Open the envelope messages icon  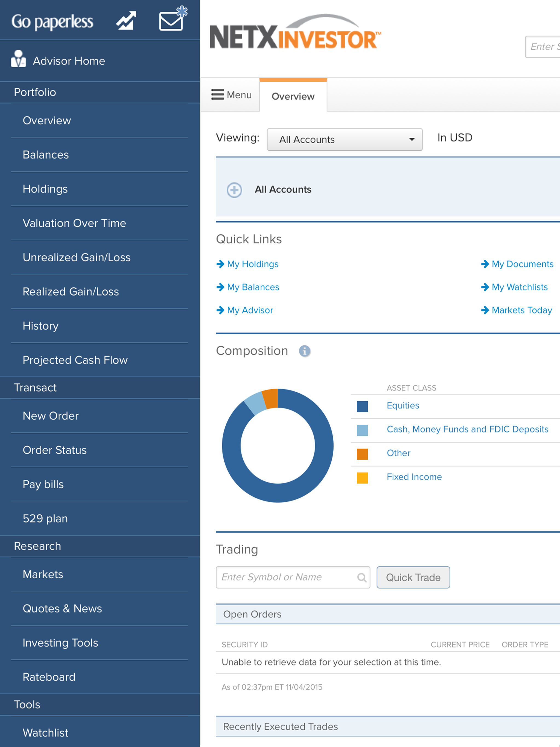(x=173, y=19)
